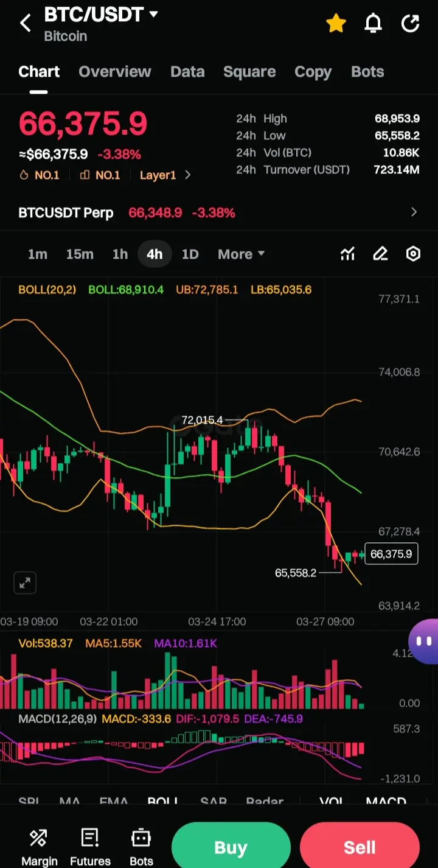This screenshot has height=868, width=438.
Task: Tap the LB:65,035.6 lower band label
Action: click(281, 290)
